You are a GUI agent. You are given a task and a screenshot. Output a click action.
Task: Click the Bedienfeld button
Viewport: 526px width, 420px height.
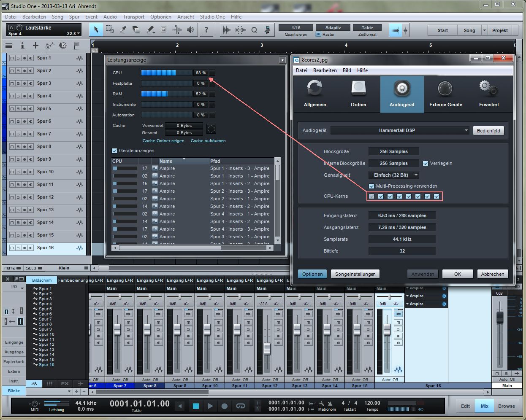pyautogui.click(x=488, y=131)
